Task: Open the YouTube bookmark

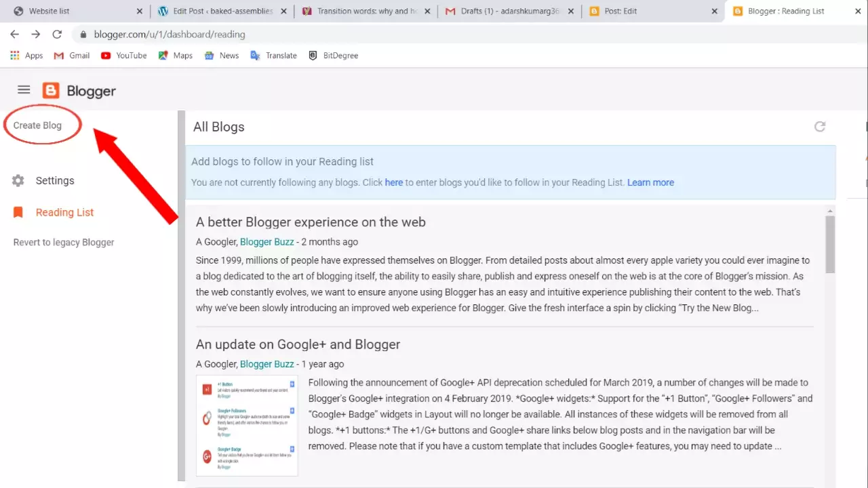Action: click(123, 56)
